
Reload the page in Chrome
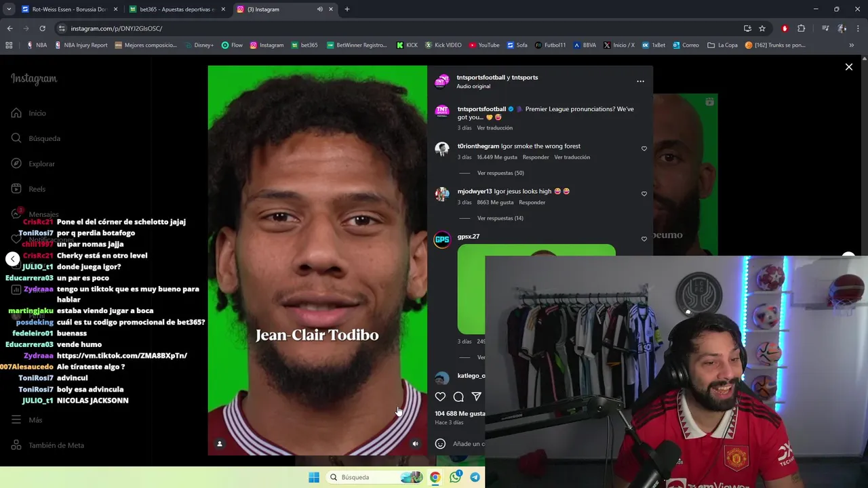(42, 28)
